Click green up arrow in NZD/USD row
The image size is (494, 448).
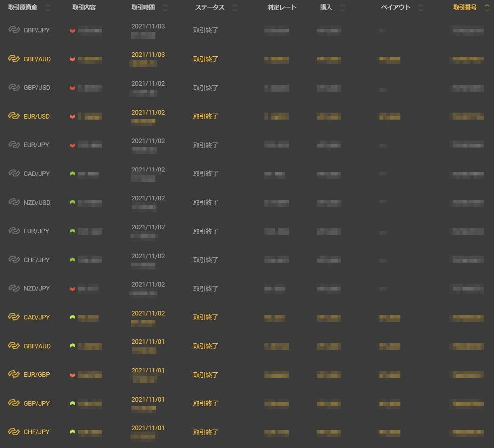coord(73,202)
